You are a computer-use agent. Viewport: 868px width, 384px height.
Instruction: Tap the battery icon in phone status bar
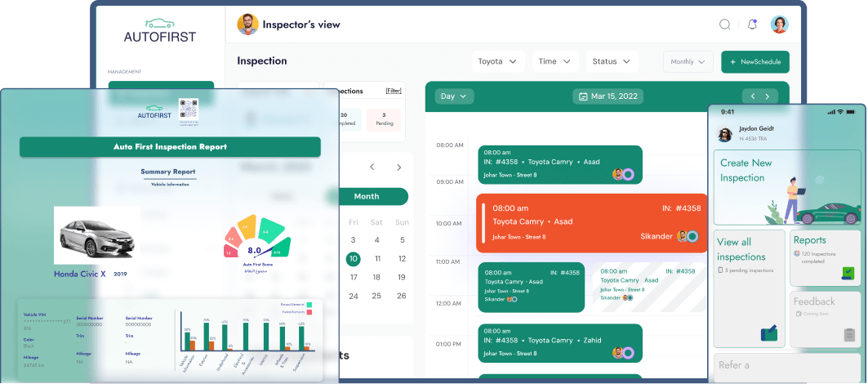[x=852, y=112]
